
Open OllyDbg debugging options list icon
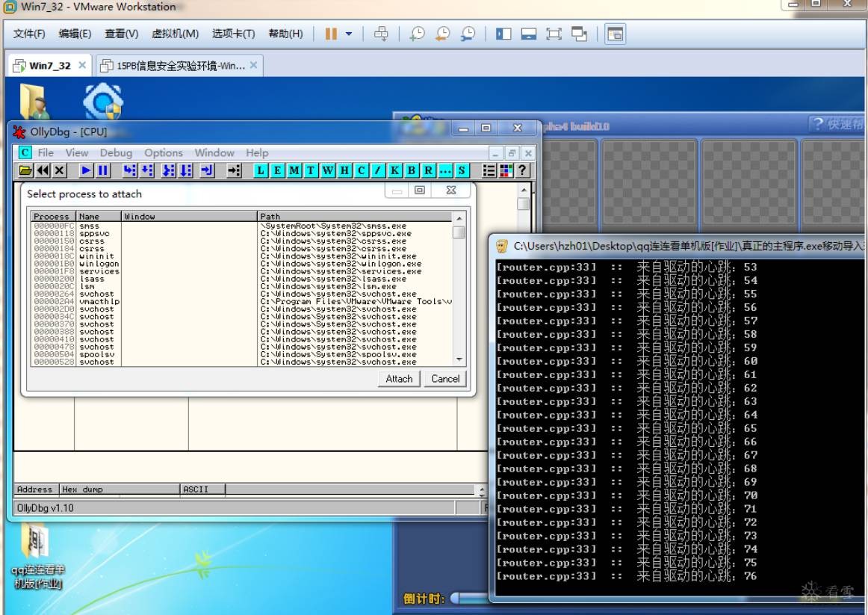point(489,170)
